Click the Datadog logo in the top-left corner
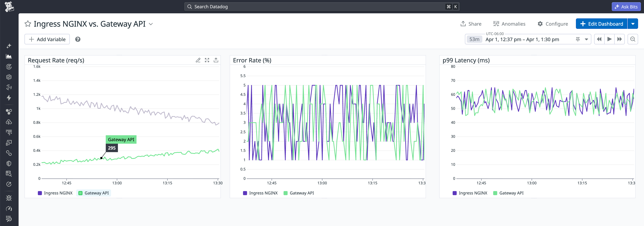 9,6
